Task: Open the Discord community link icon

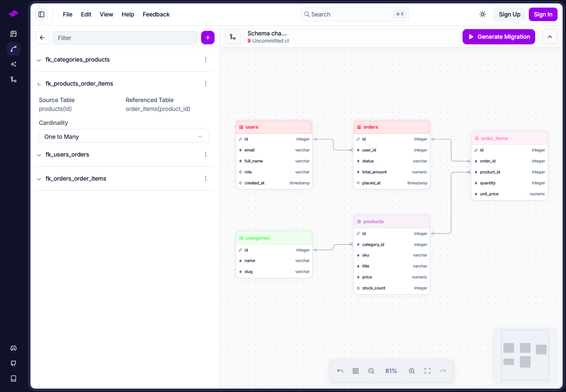Action: [x=14, y=348]
